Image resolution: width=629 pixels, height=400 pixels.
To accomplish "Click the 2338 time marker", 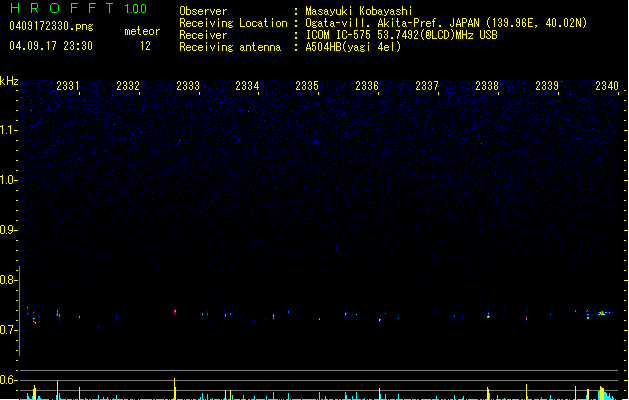I will (487, 86).
